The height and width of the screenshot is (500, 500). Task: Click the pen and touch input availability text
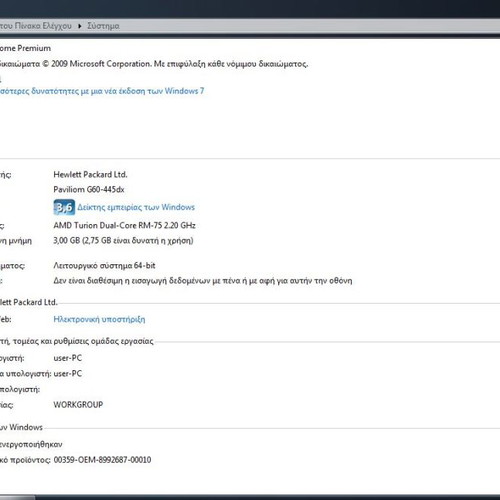pyautogui.click(x=203, y=281)
